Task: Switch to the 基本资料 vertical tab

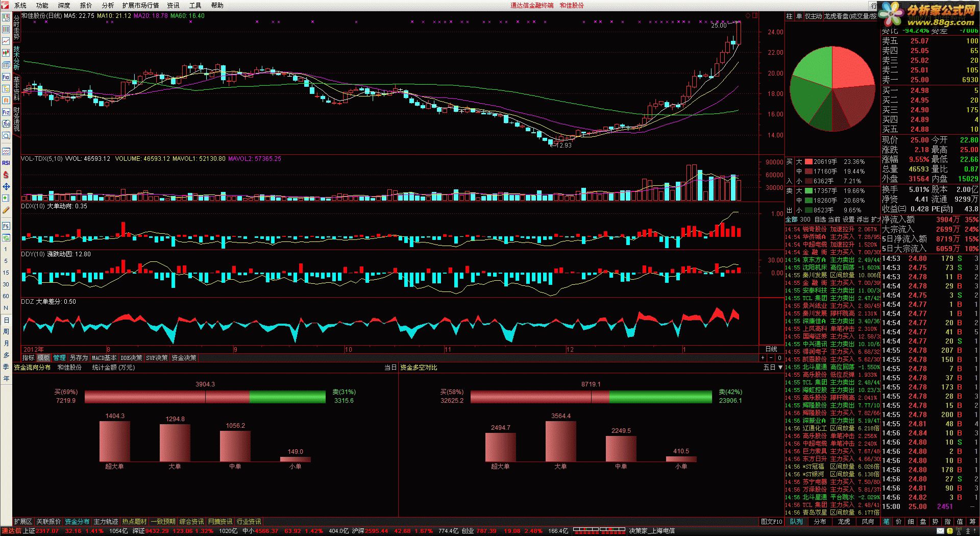Action: (16, 89)
